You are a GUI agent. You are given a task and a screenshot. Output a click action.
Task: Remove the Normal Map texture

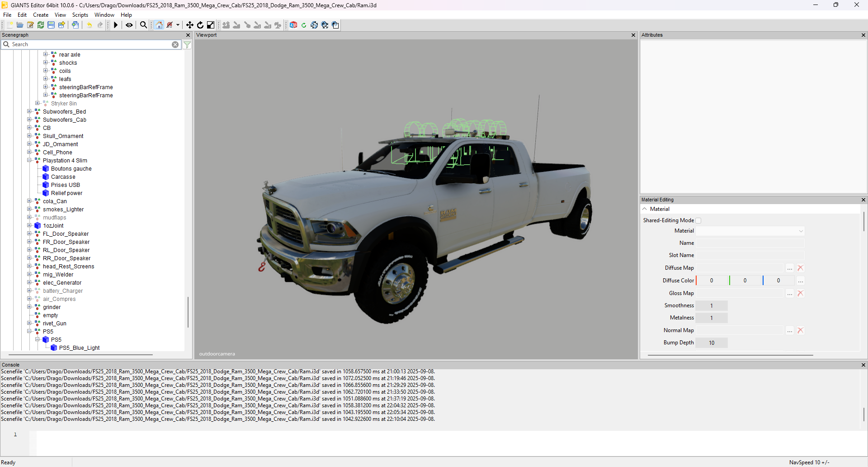click(x=801, y=330)
